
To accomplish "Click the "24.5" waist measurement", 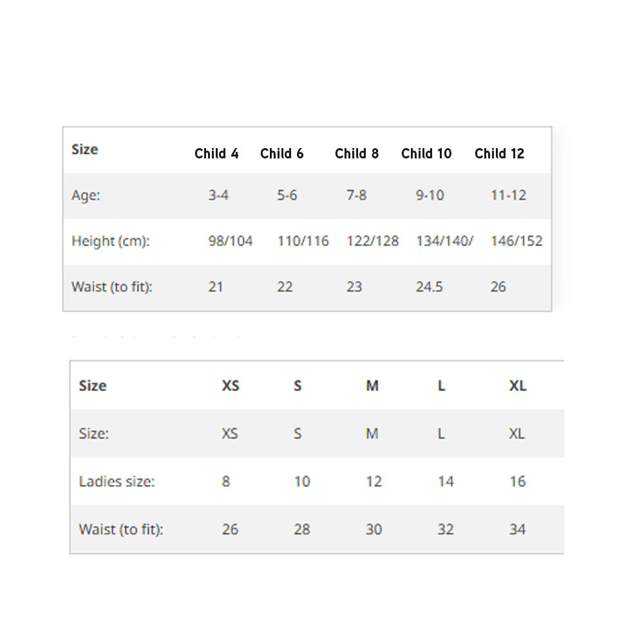I will (429, 287).
